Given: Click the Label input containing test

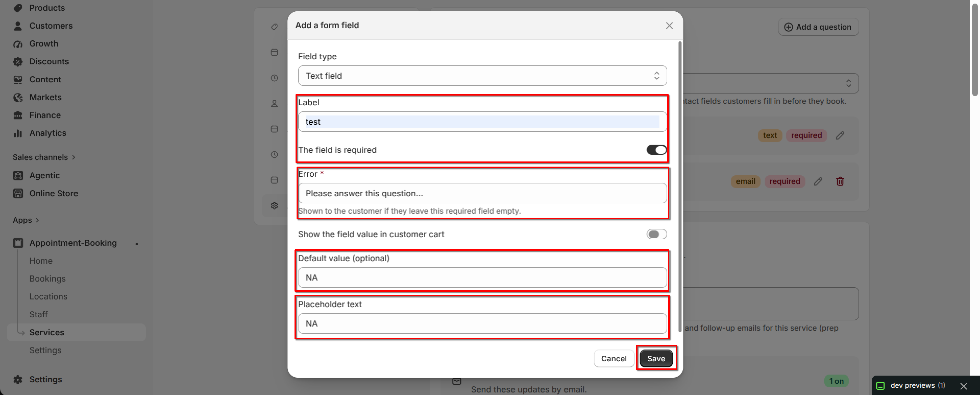Looking at the screenshot, I should pos(482,122).
